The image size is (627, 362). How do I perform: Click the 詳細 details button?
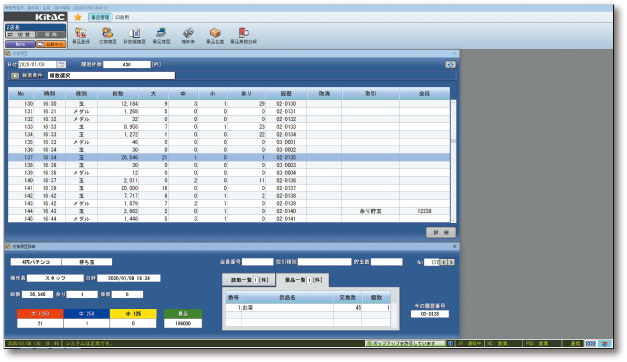pyautogui.click(x=441, y=232)
